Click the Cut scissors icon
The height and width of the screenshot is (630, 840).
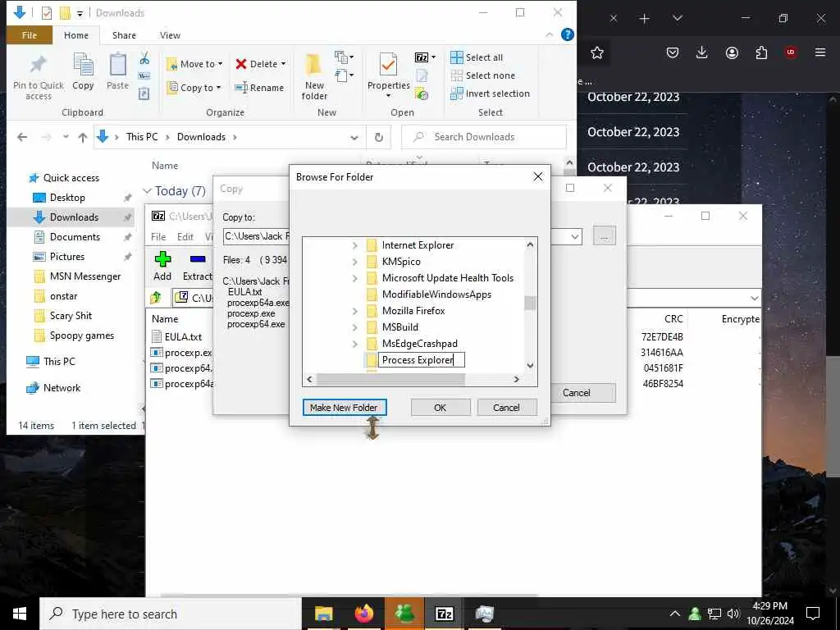pos(144,58)
